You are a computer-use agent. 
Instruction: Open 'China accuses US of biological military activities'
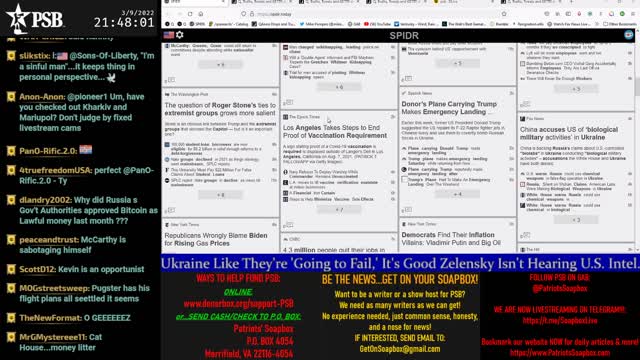pyautogui.click(x=569, y=133)
